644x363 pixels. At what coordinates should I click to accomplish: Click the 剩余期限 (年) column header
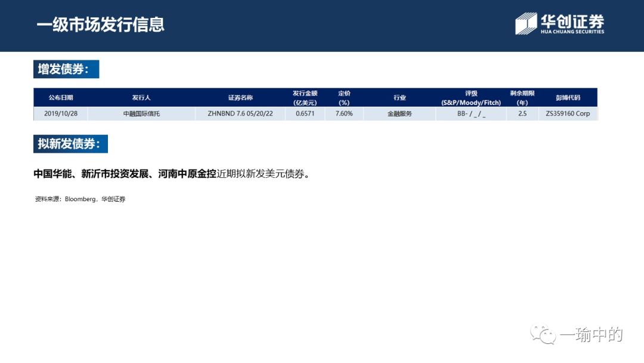pos(522,97)
